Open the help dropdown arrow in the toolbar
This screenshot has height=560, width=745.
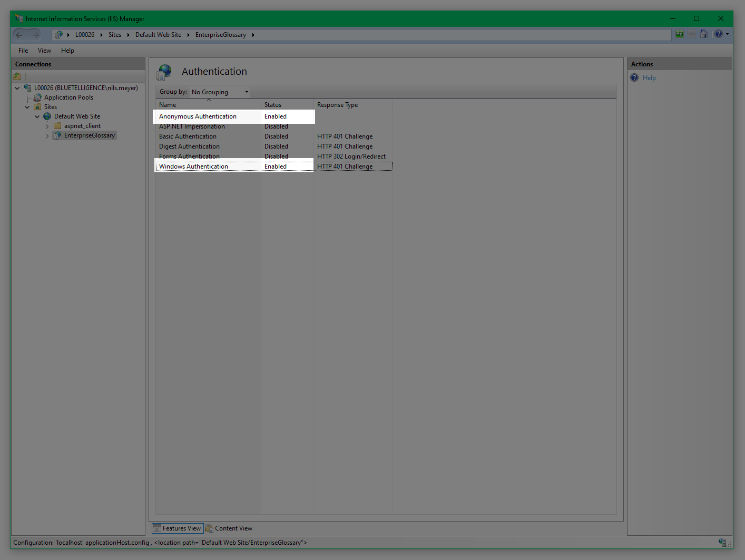tap(728, 34)
